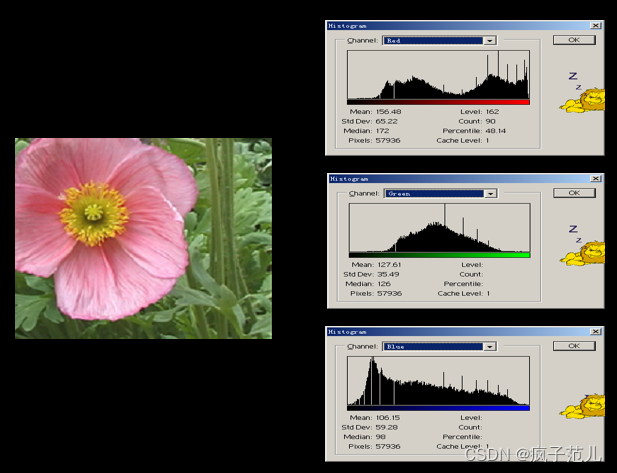This screenshot has height=473, width=617.
Task: Open the Blue channel dropdown arrow
Action: pos(490,347)
